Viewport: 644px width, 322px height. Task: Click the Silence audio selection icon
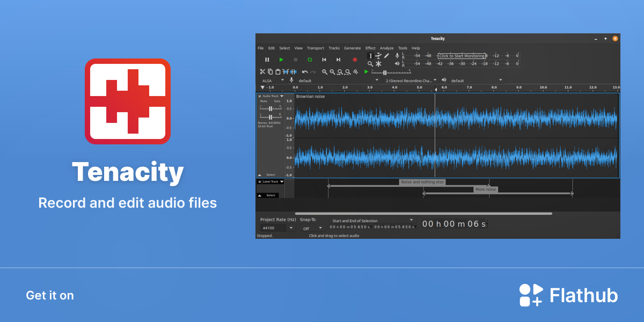click(293, 71)
